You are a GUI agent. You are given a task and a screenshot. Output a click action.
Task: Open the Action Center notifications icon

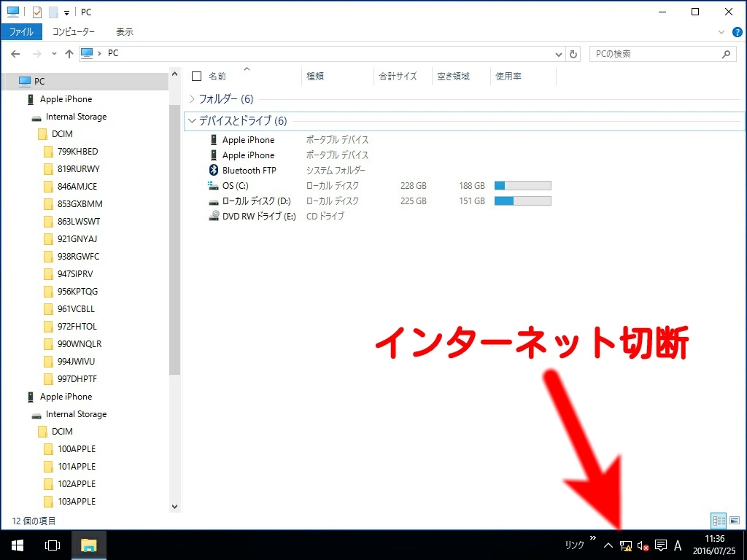click(661, 545)
